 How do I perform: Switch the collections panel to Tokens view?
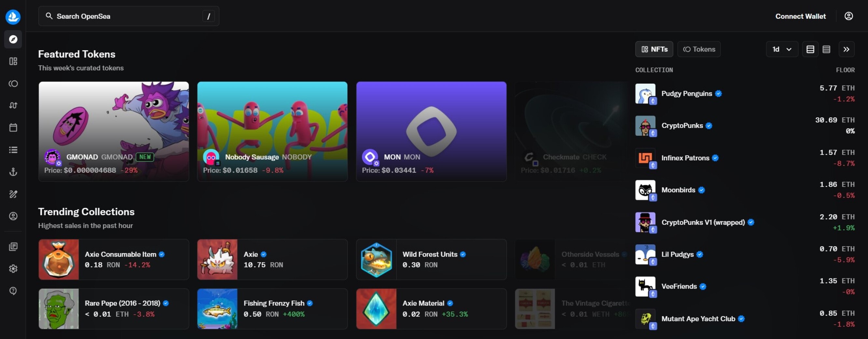tap(698, 49)
